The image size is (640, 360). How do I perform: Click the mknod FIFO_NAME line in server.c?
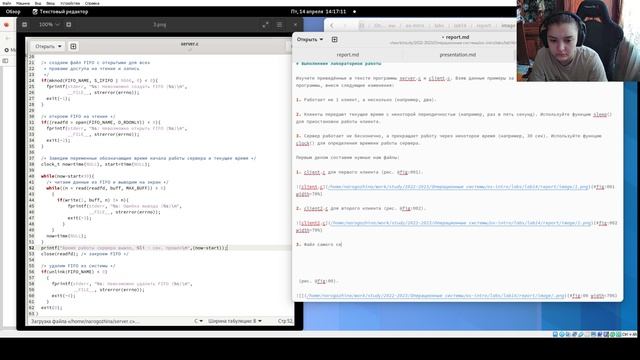point(99,80)
